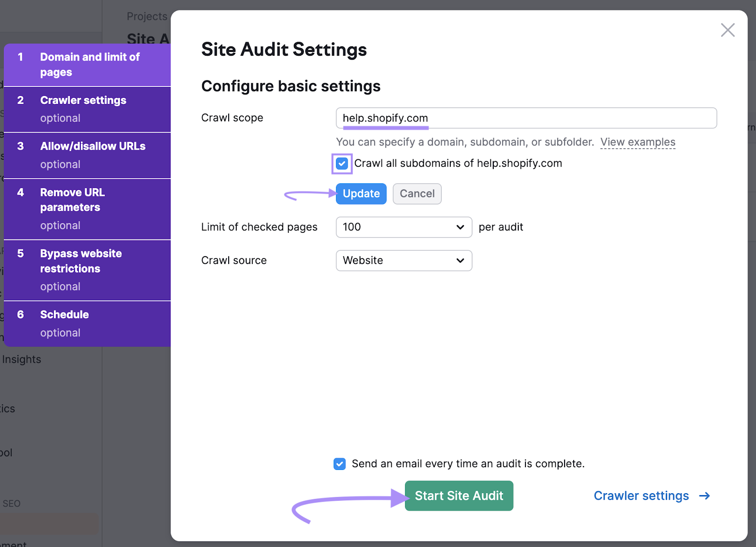The image size is (756, 547).
Task: Disable email notification when audit completes
Action: click(339, 464)
